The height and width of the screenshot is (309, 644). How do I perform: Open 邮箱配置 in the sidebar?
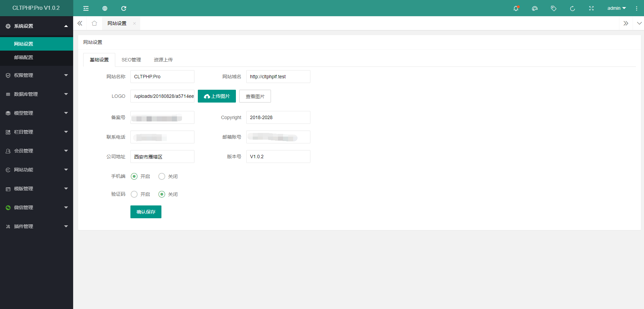coord(36,57)
